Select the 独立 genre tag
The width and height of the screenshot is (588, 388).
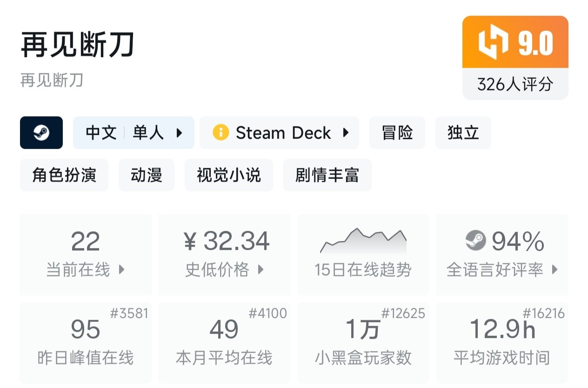tap(463, 133)
